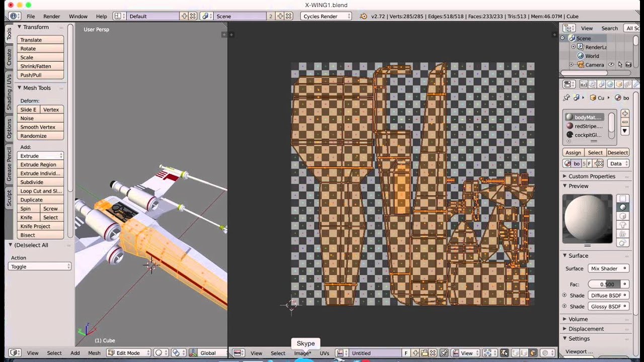Open the Edit Mode dropdown
Screen dimensions: 644x362
pos(128,353)
